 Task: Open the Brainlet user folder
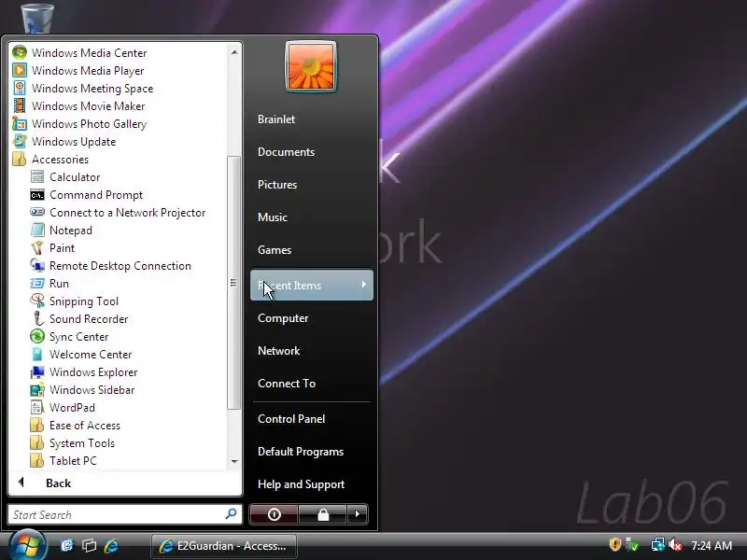[276, 119]
